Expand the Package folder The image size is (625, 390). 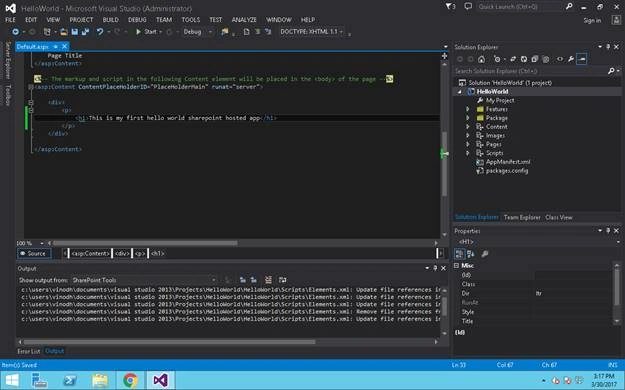(x=468, y=118)
